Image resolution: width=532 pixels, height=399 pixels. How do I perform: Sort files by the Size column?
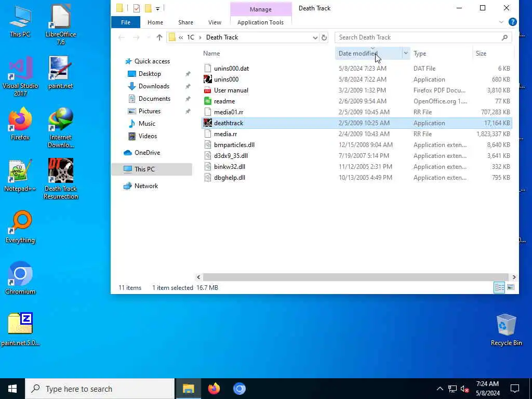tap(481, 54)
